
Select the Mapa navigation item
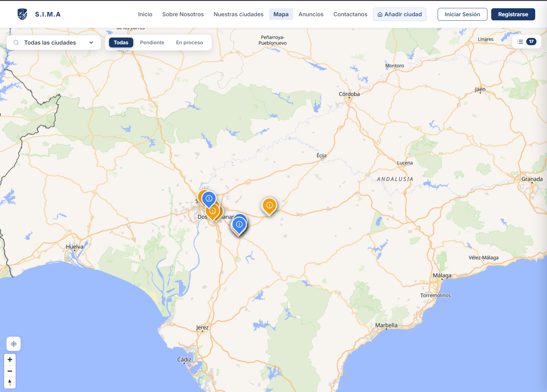click(281, 14)
